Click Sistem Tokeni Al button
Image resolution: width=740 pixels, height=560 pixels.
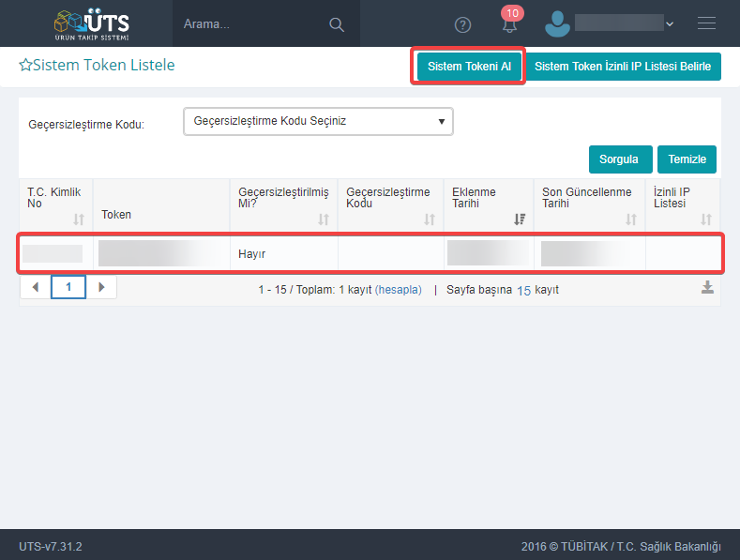[x=469, y=66]
